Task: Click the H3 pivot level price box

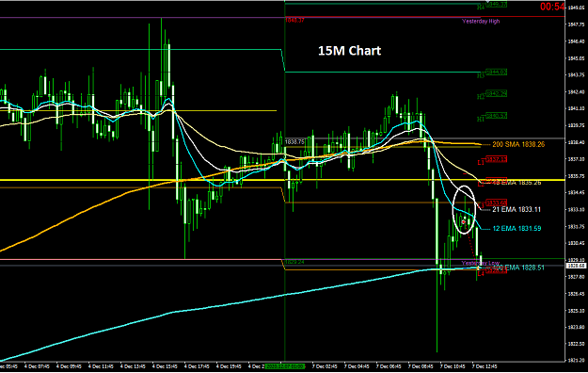Action: (x=497, y=72)
